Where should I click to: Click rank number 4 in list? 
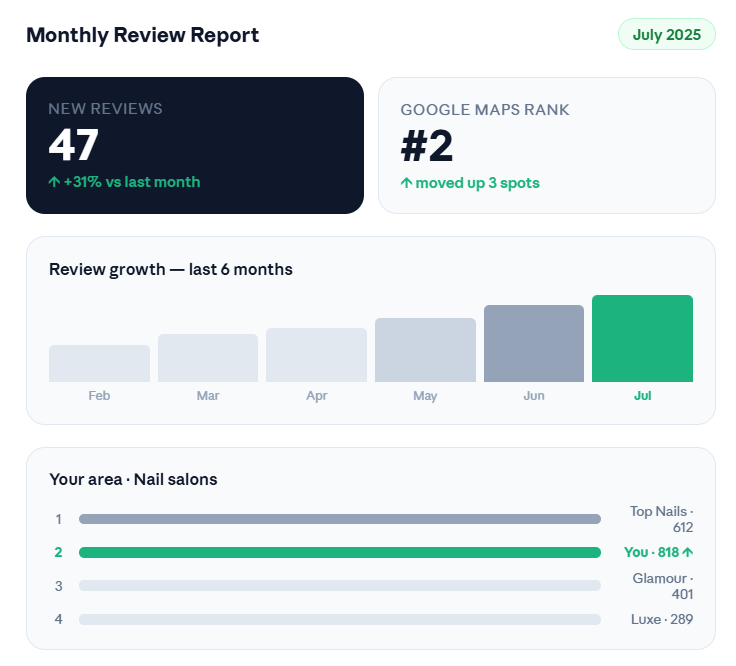tap(58, 619)
